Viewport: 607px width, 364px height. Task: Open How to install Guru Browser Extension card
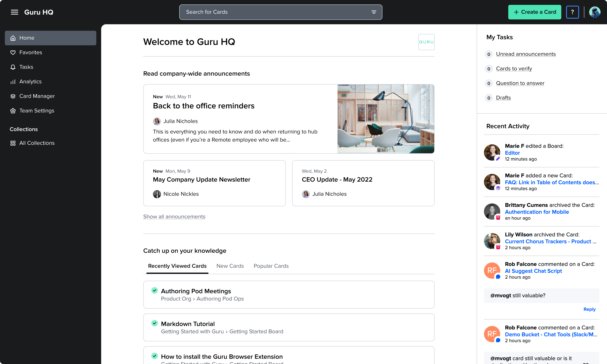289,355
